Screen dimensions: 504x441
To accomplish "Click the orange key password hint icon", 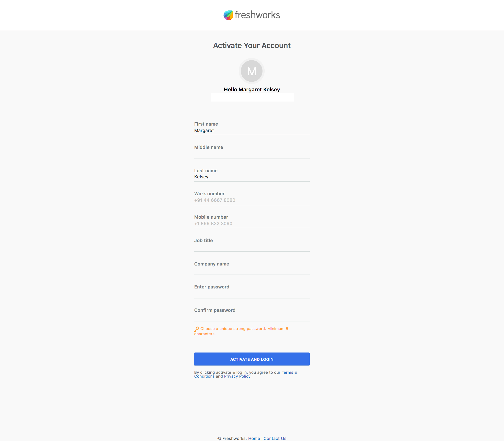I will (x=196, y=329).
